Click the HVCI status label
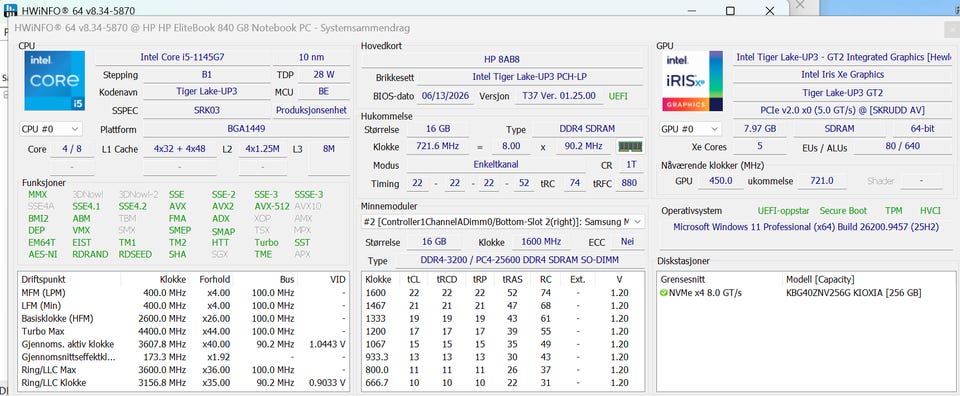The image size is (960, 396). click(x=931, y=211)
